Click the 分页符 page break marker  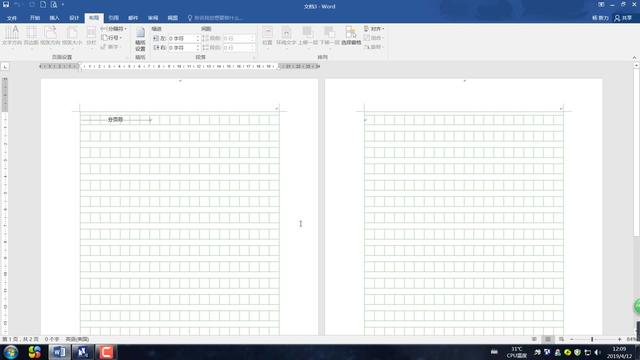[x=115, y=120]
